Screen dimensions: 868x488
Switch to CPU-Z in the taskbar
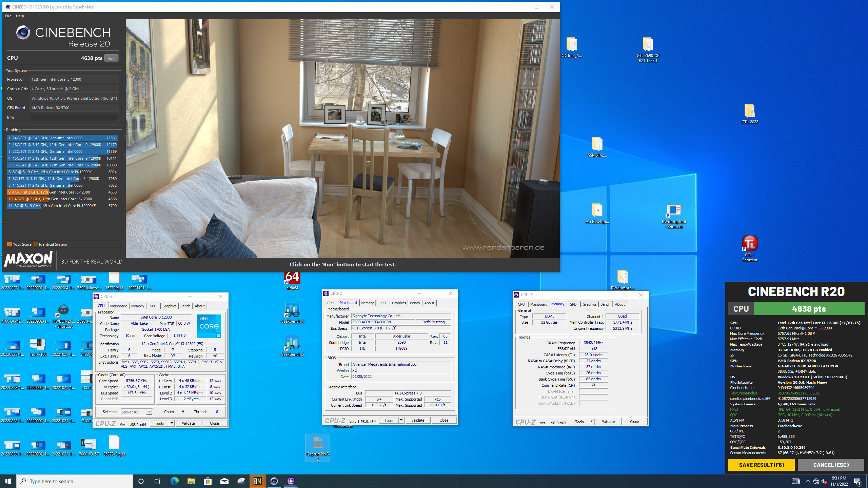(291, 481)
